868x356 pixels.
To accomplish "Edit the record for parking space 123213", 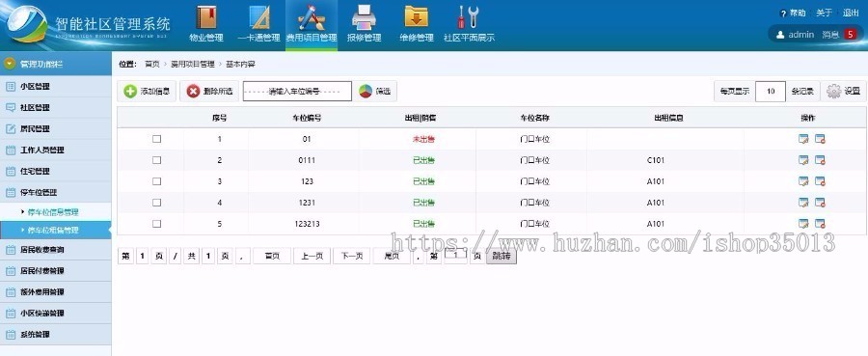I will (x=803, y=224).
